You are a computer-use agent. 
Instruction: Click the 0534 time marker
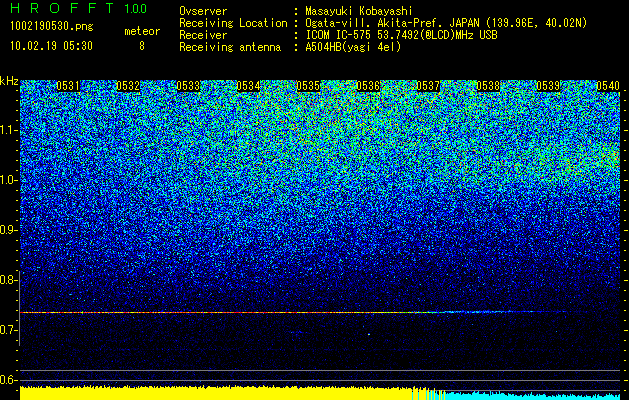click(x=248, y=86)
